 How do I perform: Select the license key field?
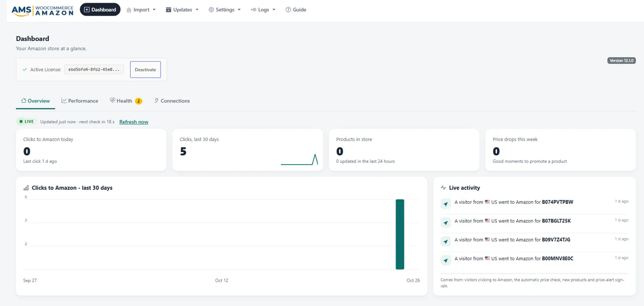click(94, 70)
